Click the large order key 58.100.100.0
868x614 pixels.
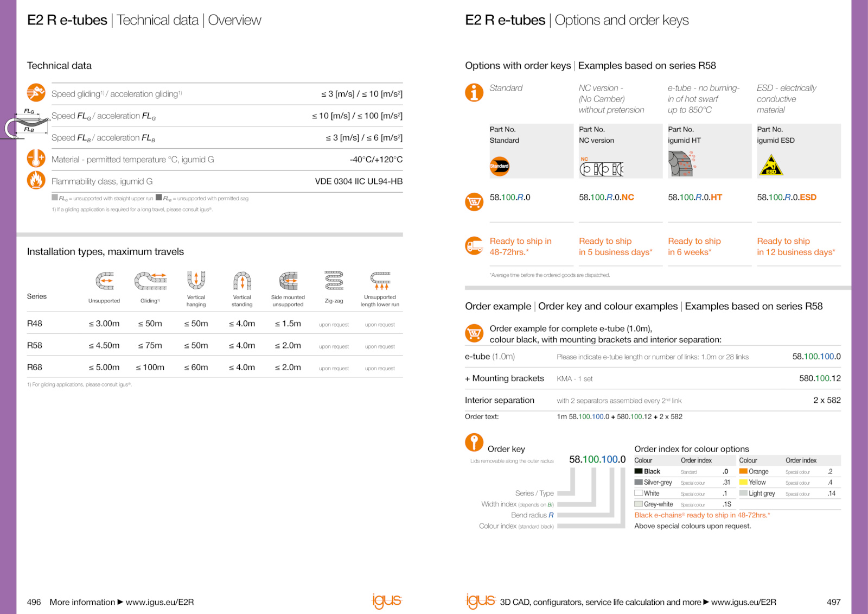597,459
